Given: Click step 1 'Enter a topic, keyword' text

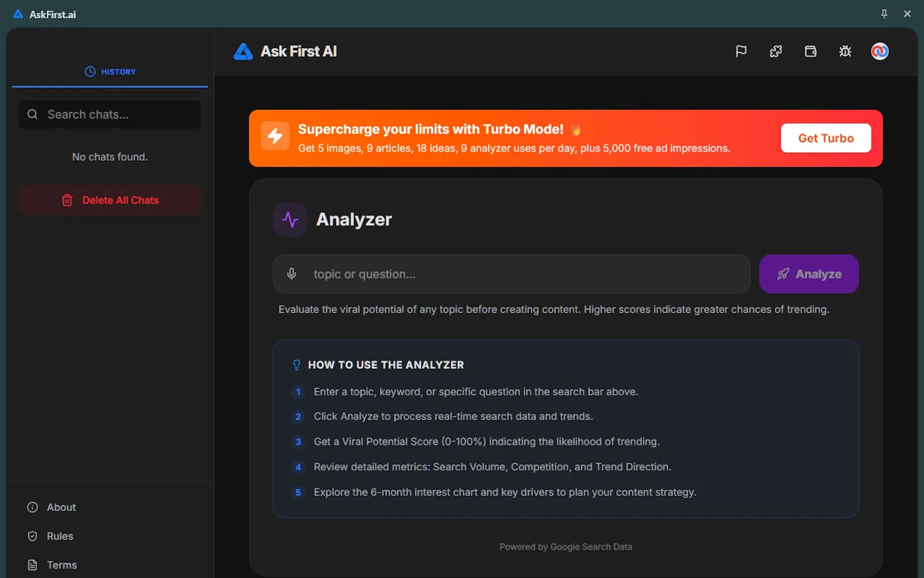Looking at the screenshot, I should coord(476,392).
